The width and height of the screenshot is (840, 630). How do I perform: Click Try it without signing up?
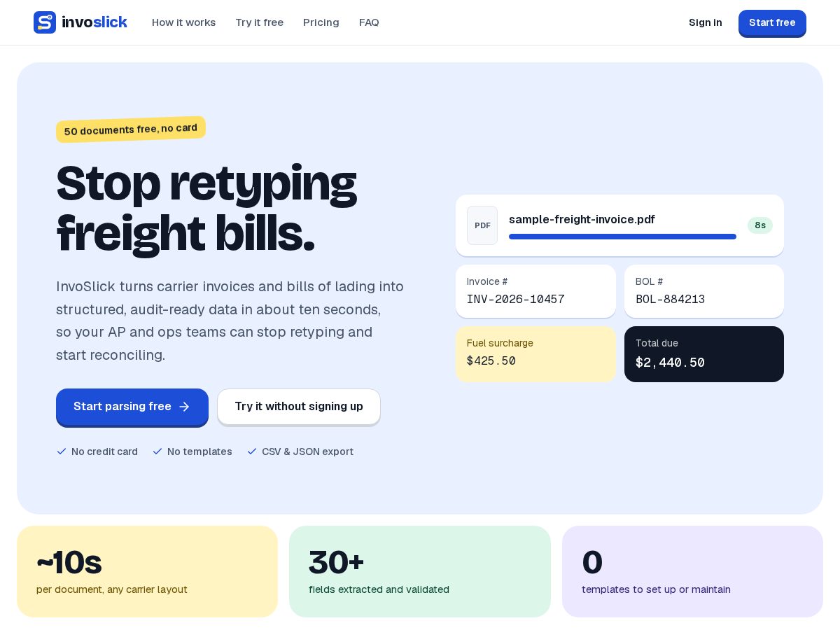(x=299, y=407)
